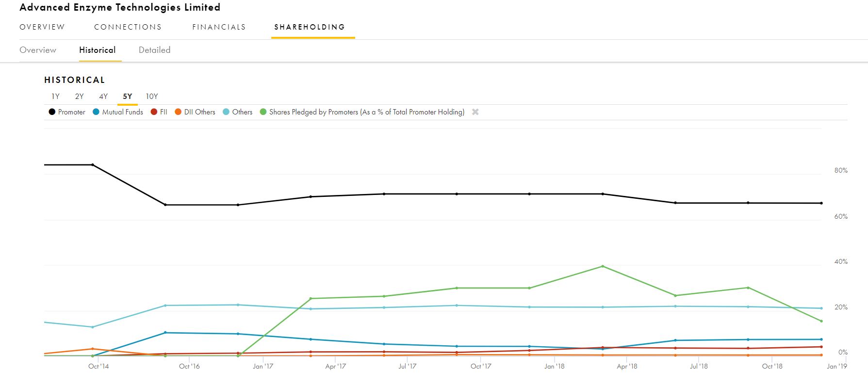This screenshot has height=387, width=868.
Task: Select the 1Y time range
Action: pyautogui.click(x=55, y=97)
